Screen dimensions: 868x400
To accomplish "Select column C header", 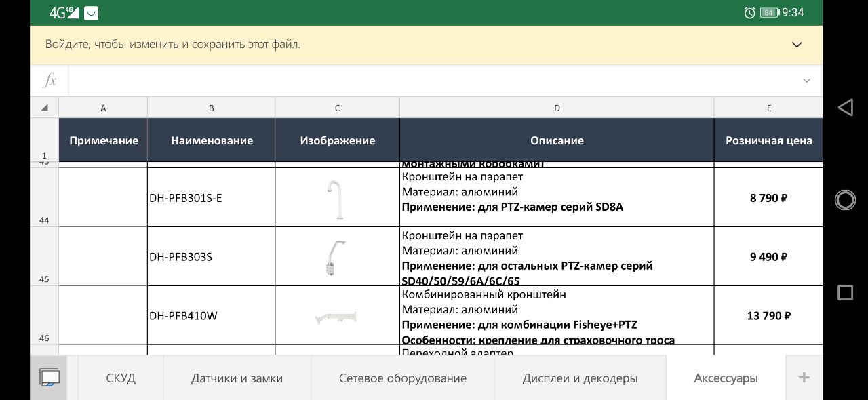I will tap(337, 108).
